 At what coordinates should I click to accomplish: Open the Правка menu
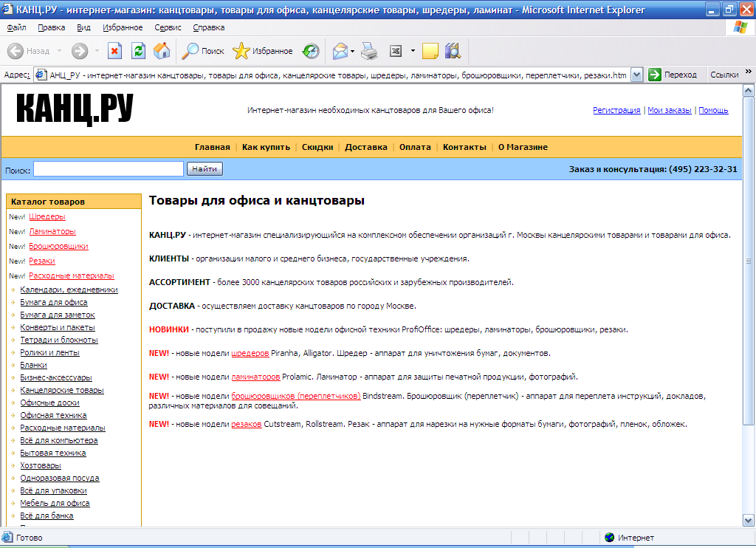[52, 27]
